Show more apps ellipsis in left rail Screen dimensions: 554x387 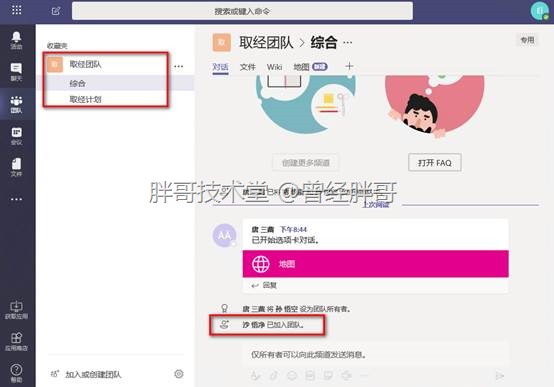[16, 199]
